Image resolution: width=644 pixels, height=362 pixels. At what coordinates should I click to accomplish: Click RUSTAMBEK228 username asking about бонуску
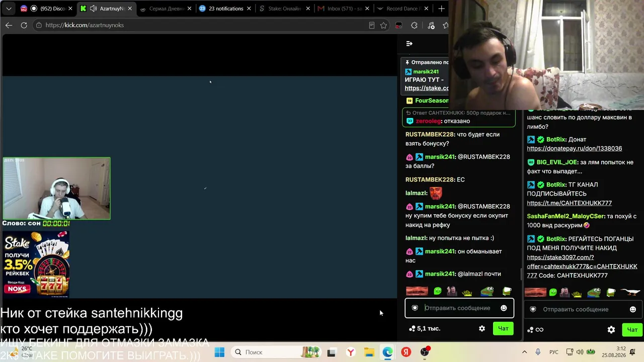(430, 134)
